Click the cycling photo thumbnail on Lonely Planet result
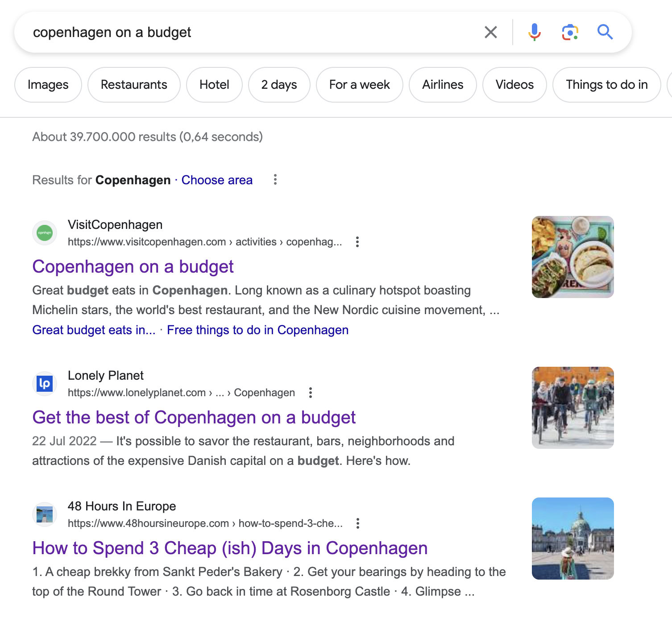The width and height of the screenshot is (672, 630). 573,407
